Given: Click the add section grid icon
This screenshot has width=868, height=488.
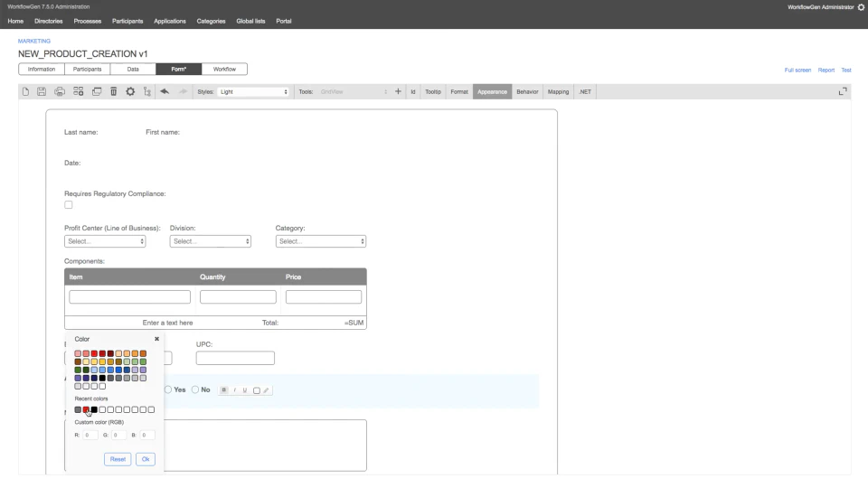Looking at the screenshot, I should [x=78, y=92].
